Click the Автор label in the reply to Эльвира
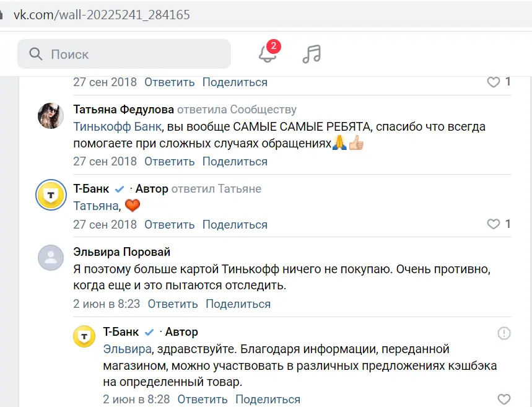The width and height of the screenshot is (532, 407). pyautogui.click(x=181, y=331)
